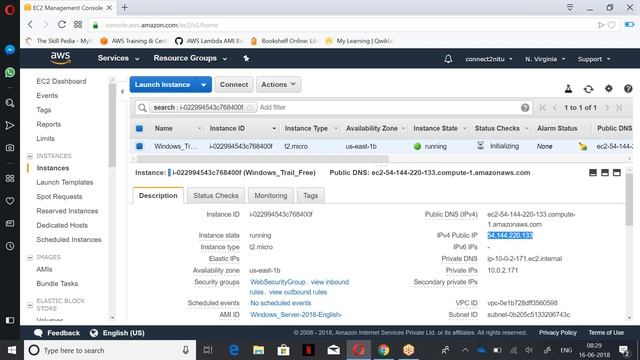Switch to minimized details pane layout
The height and width of the screenshot is (360, 640).
593,173
